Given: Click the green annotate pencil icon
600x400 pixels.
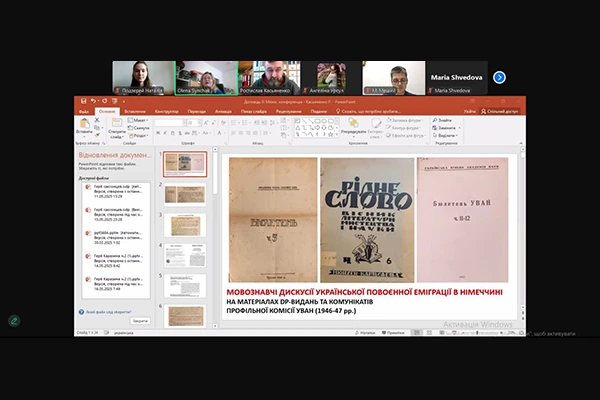Looking at the screenshot, I should (14, 321).
